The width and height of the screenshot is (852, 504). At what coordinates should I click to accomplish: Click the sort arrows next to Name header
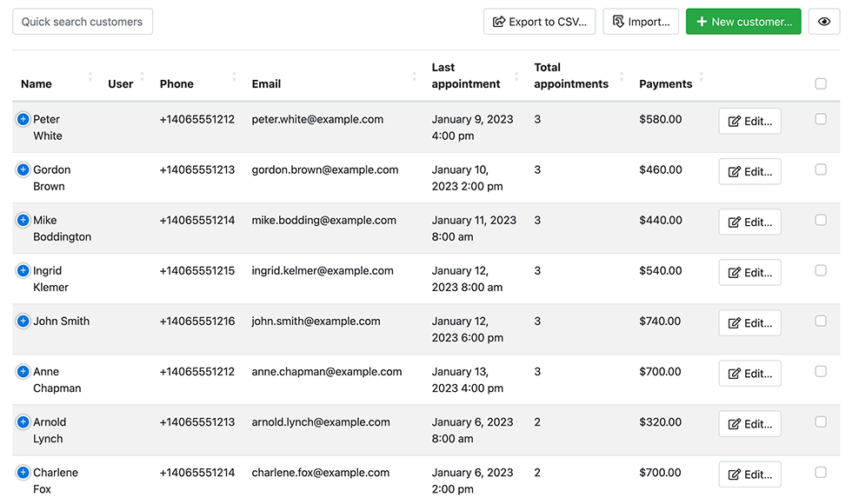90,76
